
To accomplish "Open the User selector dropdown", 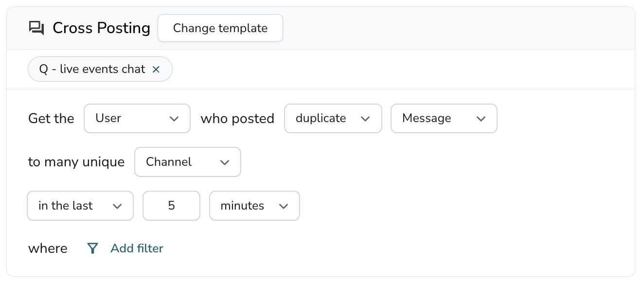I will click(137, 118).
